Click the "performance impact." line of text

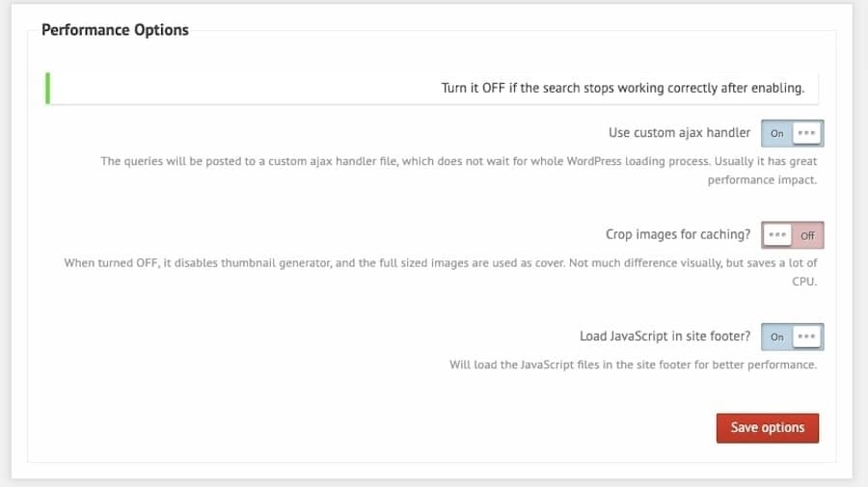(x=762, y=180)
